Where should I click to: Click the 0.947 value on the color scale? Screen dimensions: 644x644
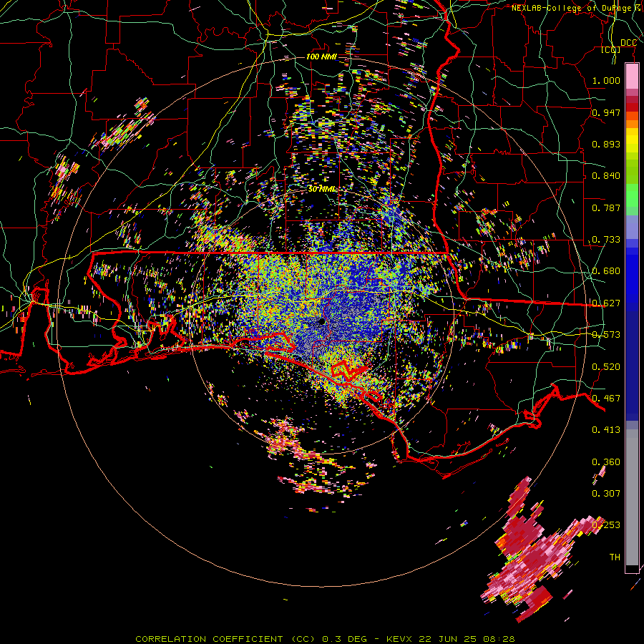point(606,112)
